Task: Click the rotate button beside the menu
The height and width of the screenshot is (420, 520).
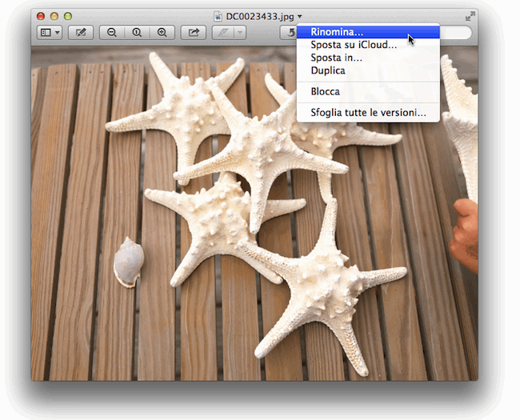Action: pos(288,33)
